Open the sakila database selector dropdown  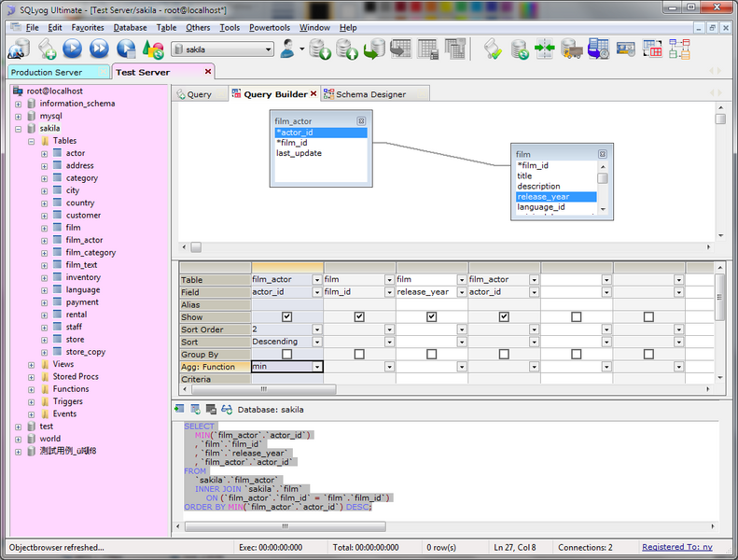pyautogui.click(x=268, y=49)
